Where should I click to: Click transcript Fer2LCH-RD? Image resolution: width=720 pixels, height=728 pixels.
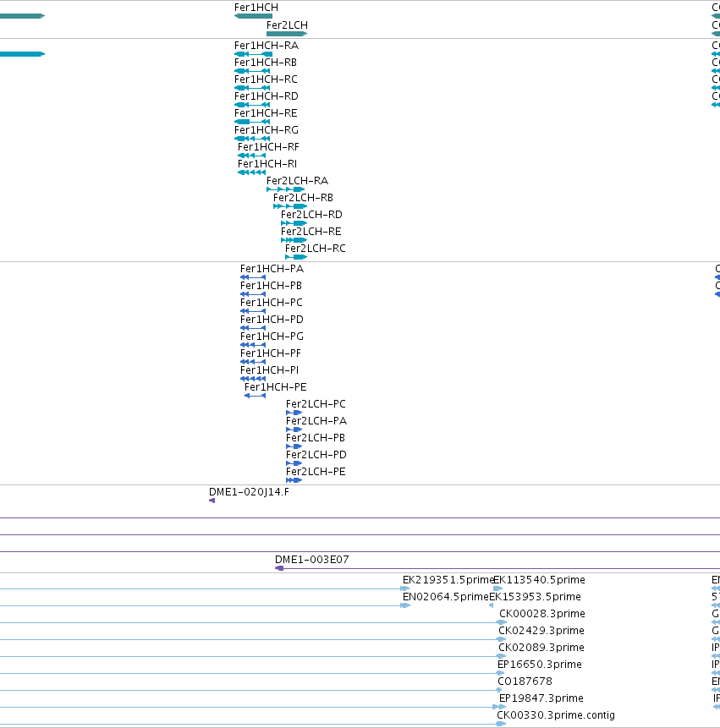coord(294,223)
